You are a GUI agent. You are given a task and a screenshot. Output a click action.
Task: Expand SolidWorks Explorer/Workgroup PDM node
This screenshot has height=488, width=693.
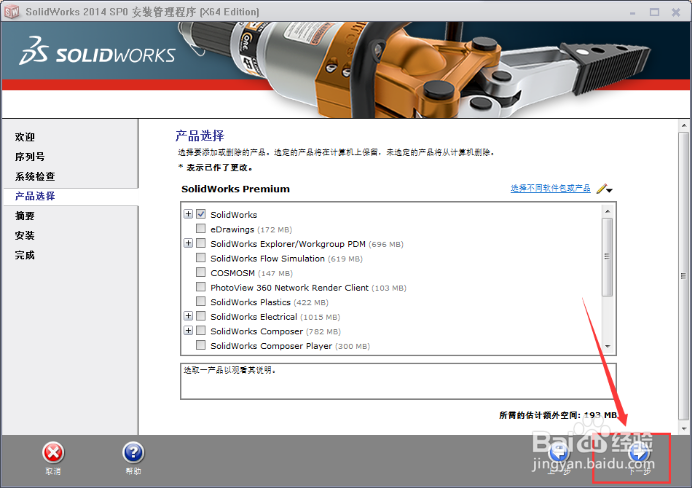(x=188, y=243)
